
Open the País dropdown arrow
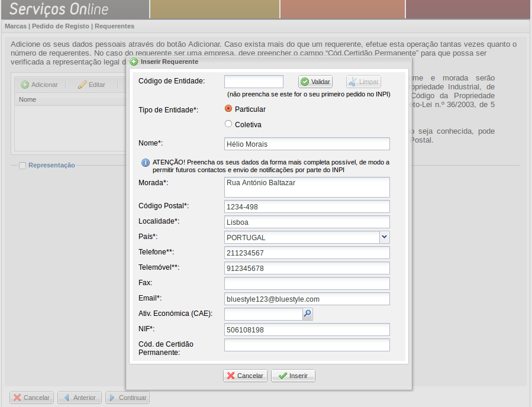click(384, 237)
